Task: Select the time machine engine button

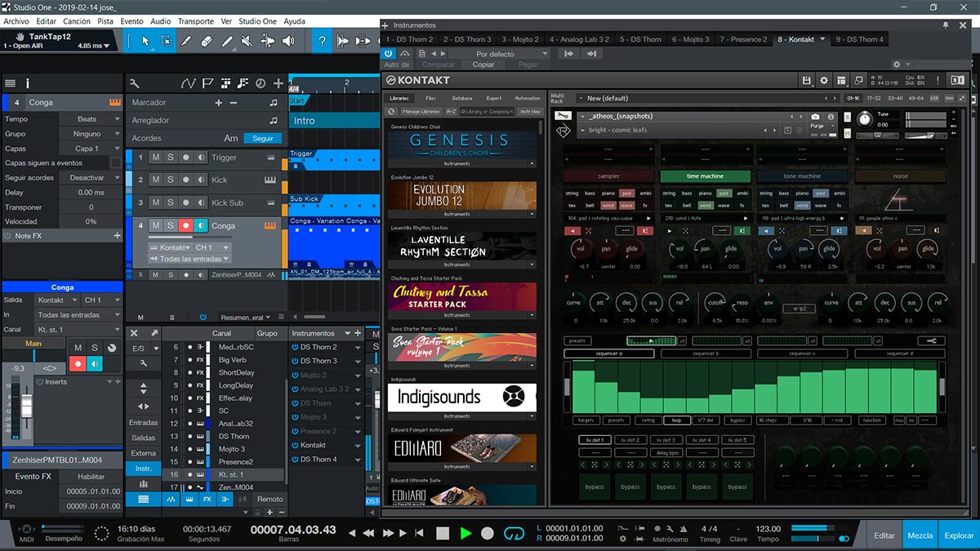Action: click(x=705, y=176)
